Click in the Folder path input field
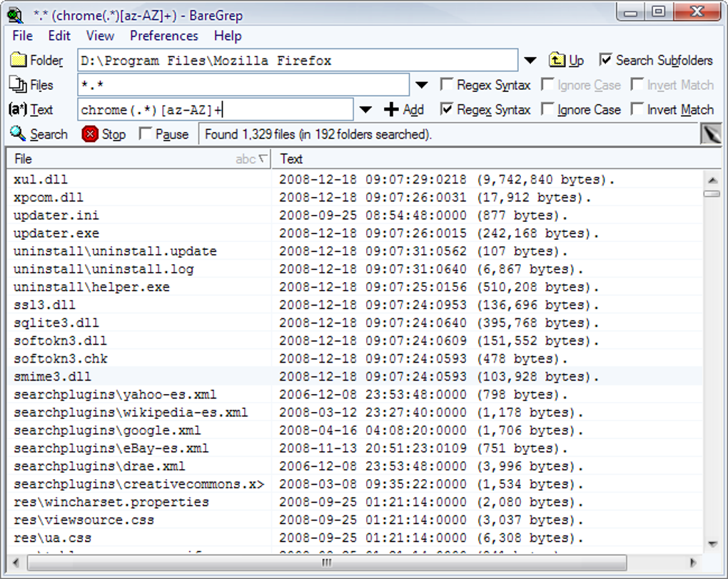 coord(298,61)
